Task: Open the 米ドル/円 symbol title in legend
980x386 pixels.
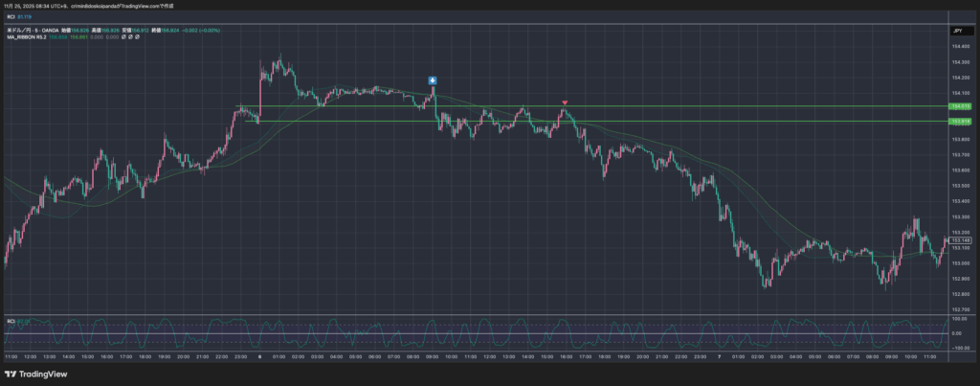Action: pos(21,31)
